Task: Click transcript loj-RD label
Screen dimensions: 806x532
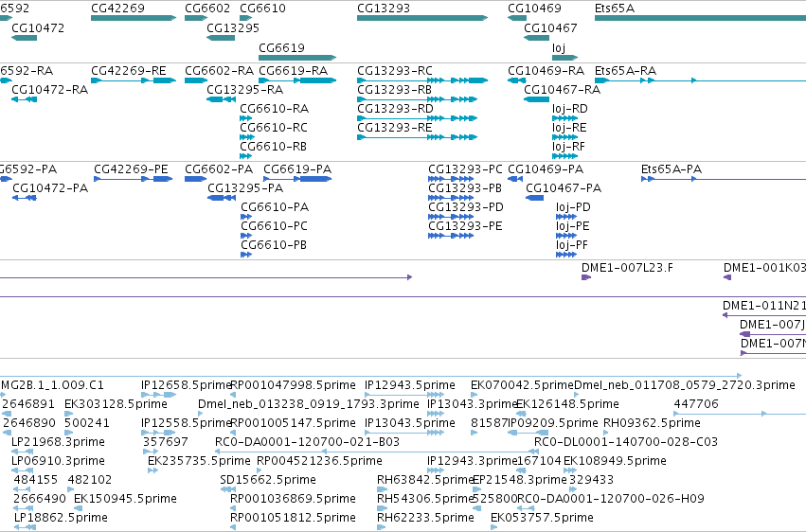Action: (570, 108)
